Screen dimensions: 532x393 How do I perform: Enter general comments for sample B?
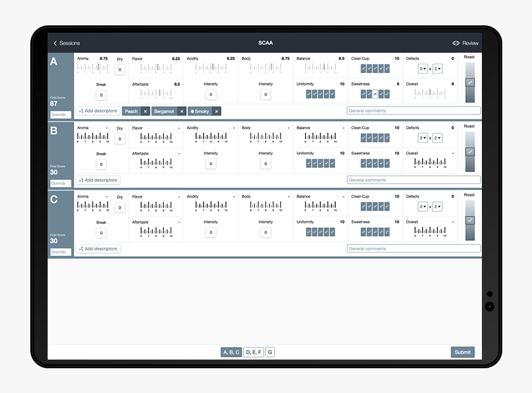pyautogui.click(x=414, y=180)
